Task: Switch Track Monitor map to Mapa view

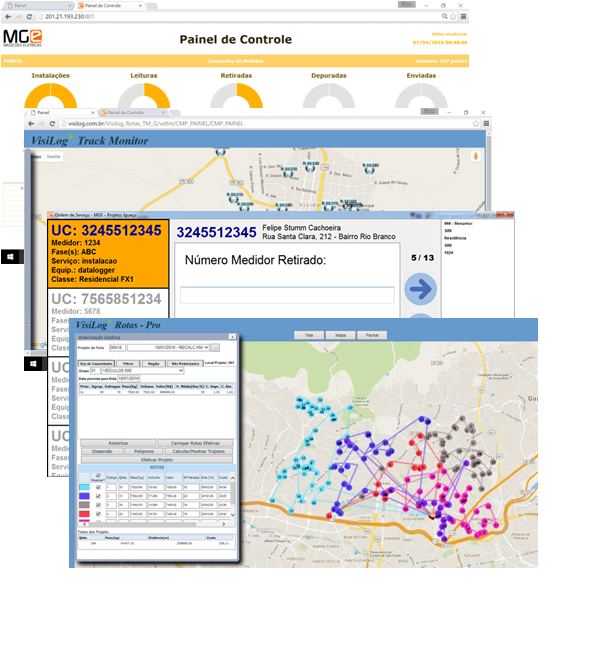Action: pos(36,157)
